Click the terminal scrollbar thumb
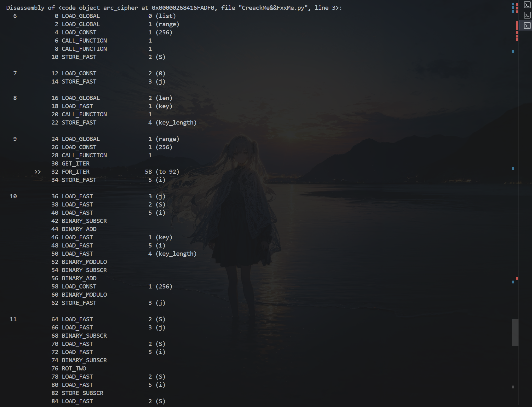The image size is (532, 407). pyautogui.click(x=515, y=332)
